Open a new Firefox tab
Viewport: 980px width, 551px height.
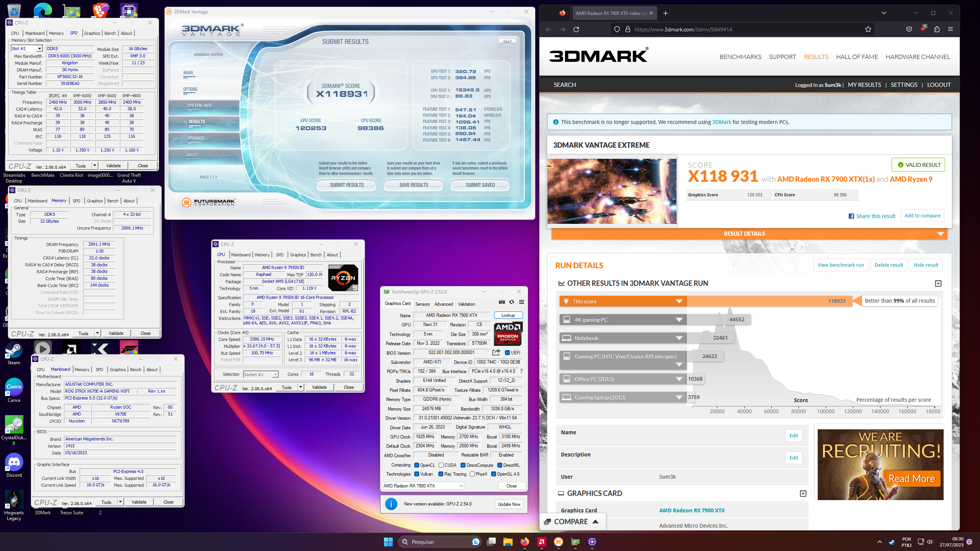point(666,13)
